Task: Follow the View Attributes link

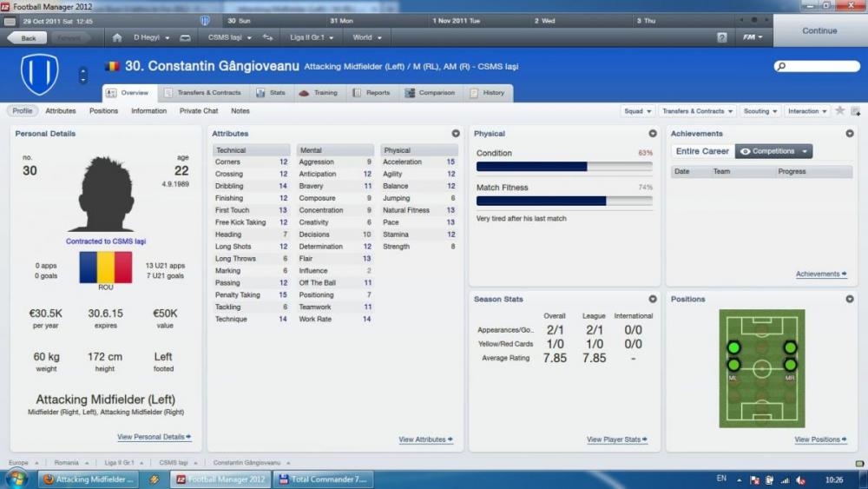Action: 425,439
